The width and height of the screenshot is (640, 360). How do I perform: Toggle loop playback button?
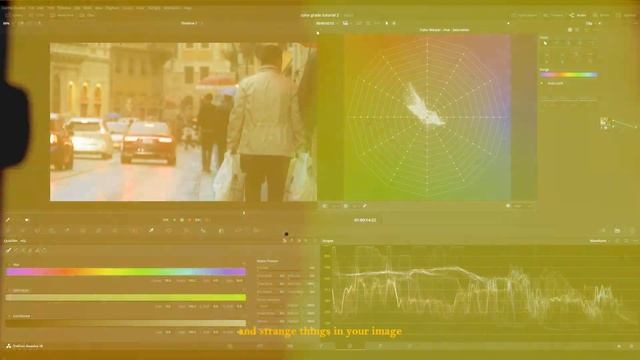[207, 220]
